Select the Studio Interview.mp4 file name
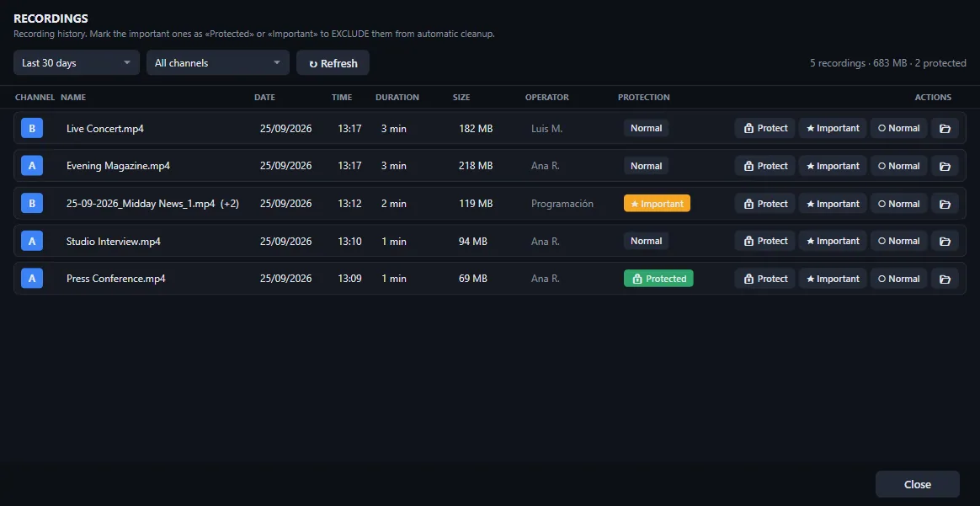The height and width of the screenshot is (506, 980). pos(113,241)
